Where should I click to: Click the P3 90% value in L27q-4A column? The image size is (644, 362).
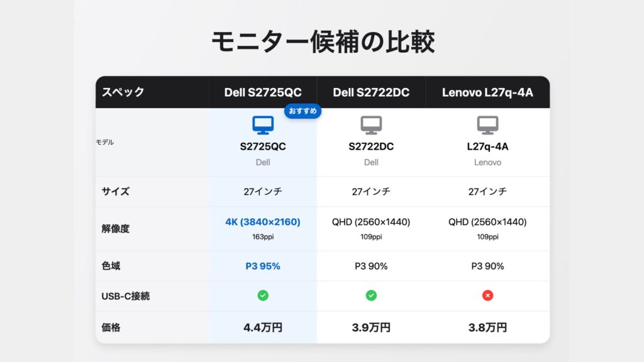click(x=487, y=266)
